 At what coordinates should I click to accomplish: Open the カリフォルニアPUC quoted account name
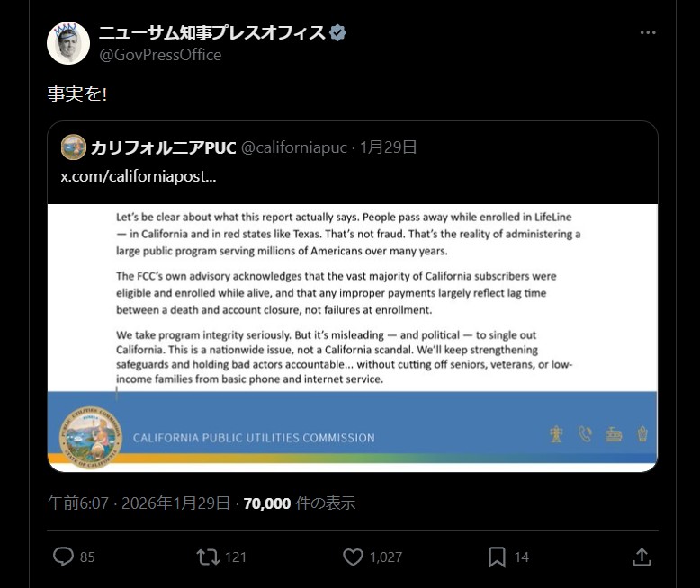[x=163, y=147]
